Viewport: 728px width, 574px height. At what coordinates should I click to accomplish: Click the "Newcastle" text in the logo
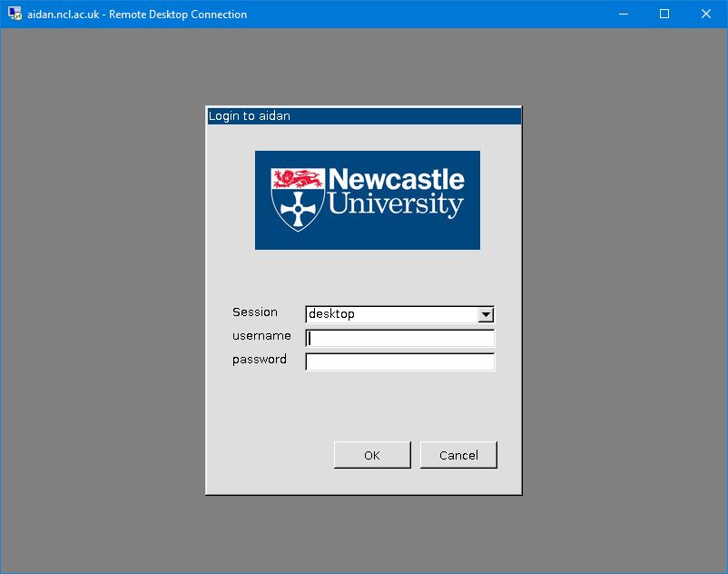[396, 178]
